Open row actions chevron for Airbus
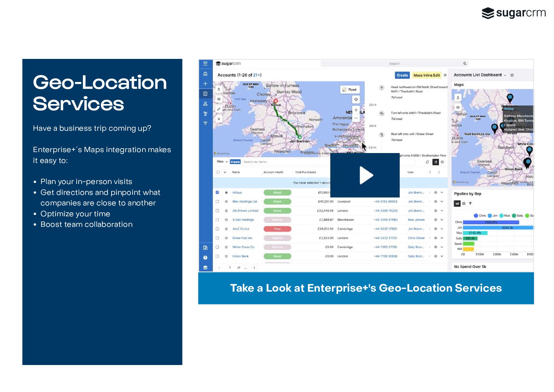The height and width of the screenshot is (392, 554). tap(442, 193)
